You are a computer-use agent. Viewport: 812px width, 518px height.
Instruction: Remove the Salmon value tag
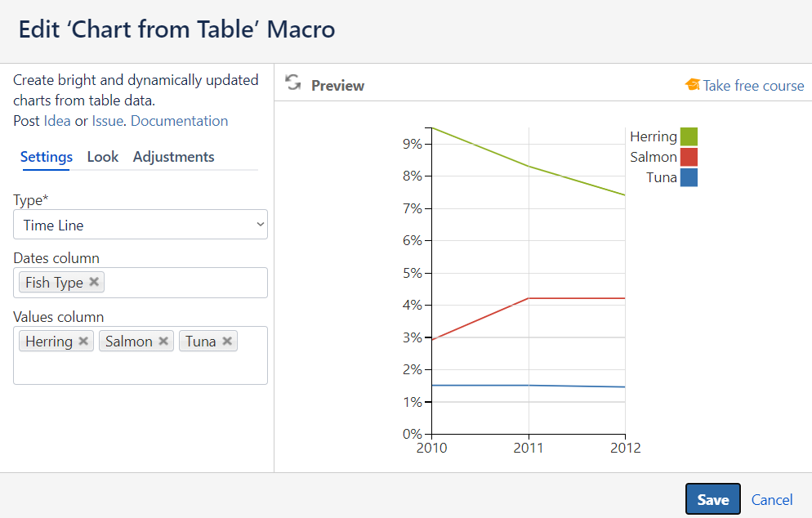(163, 341)
